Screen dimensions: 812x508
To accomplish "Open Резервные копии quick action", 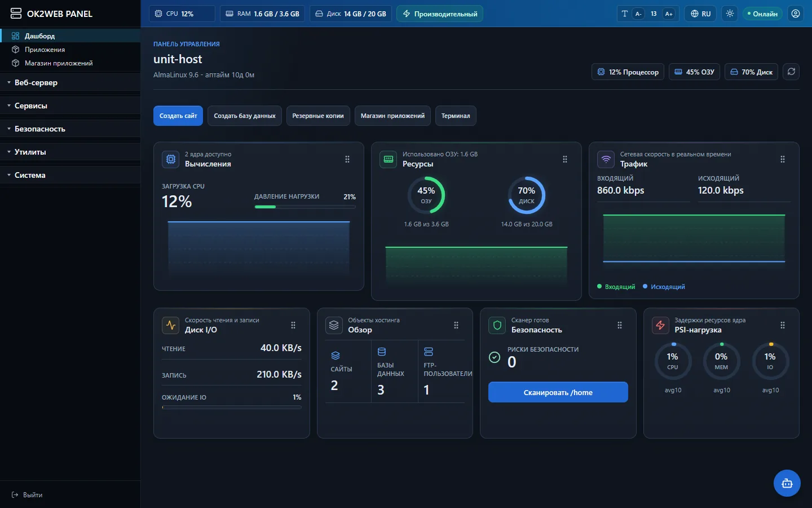I will 318,116.
